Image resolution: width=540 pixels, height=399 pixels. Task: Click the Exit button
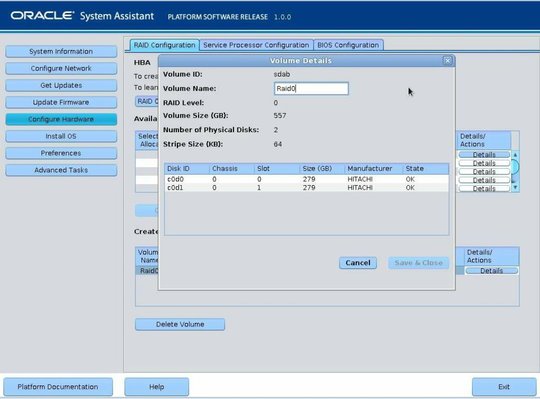coord(504,387)
